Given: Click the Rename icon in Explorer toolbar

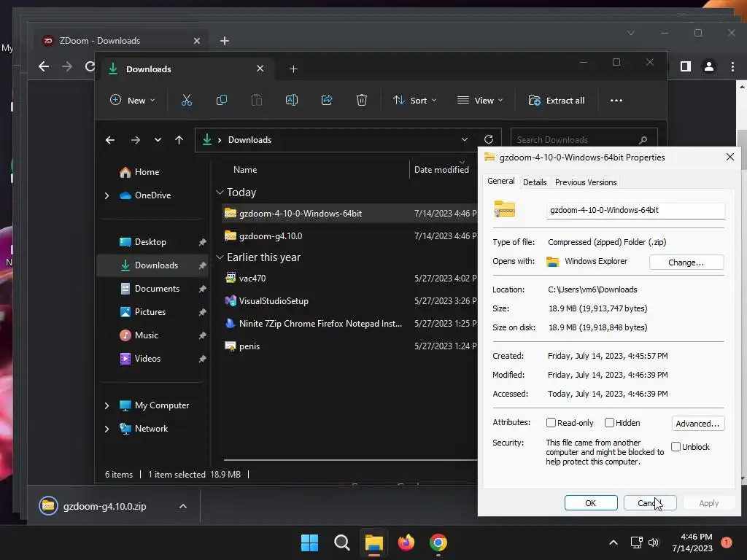Looking at the screenshot, I should coord(292,100).
